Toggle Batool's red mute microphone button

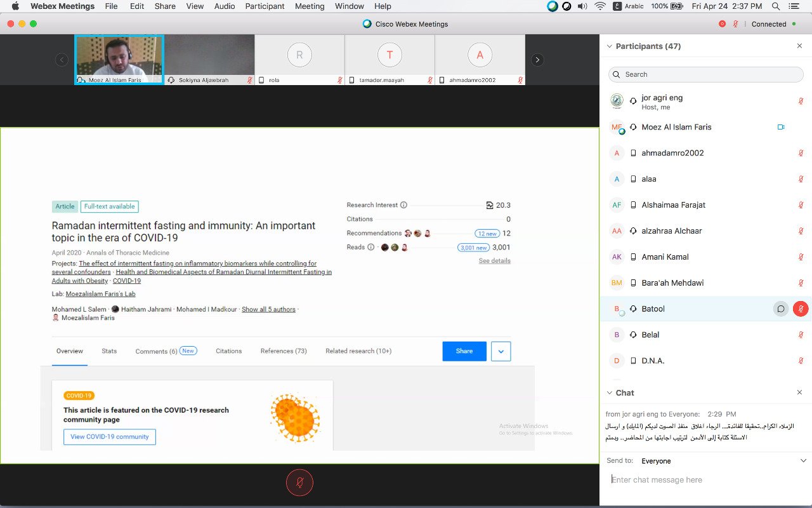click(x=801, y=309)
